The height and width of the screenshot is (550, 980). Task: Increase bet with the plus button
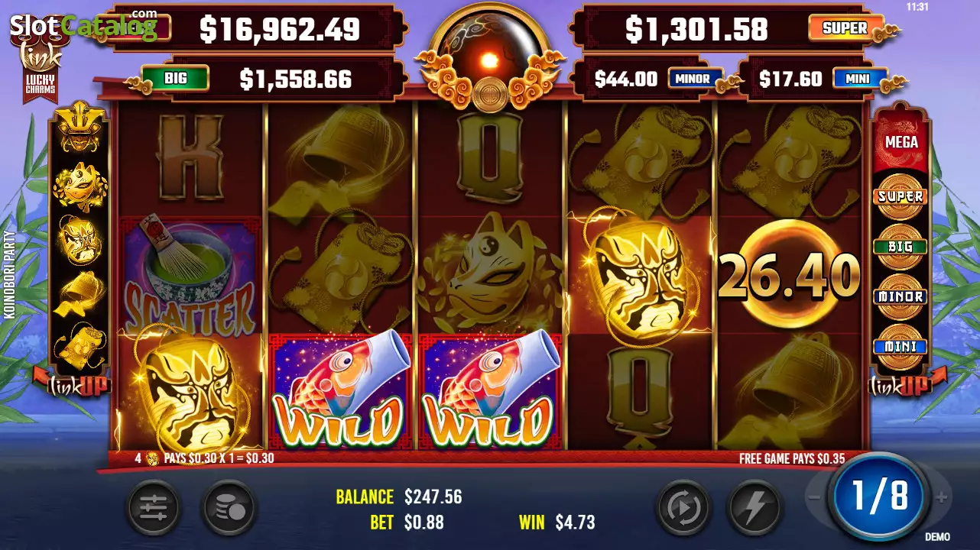942,497
